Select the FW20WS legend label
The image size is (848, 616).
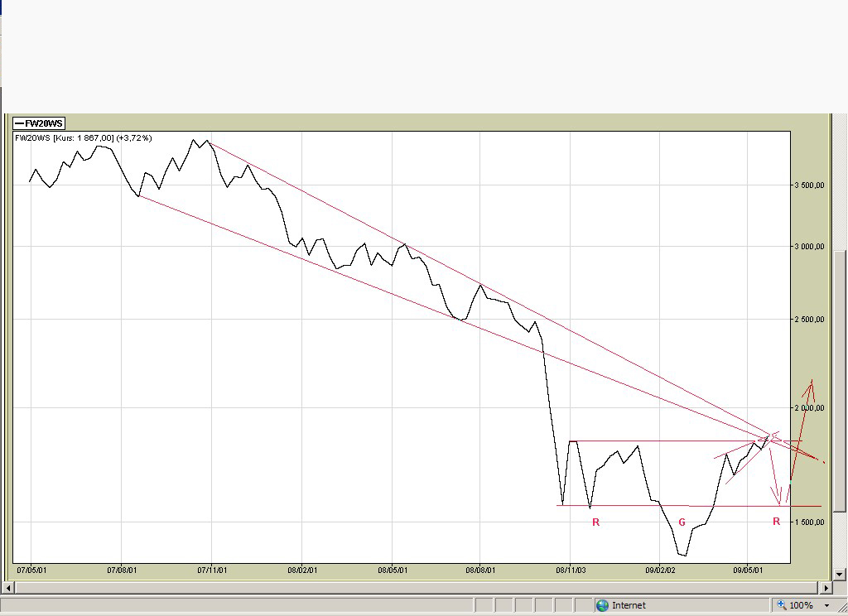tap(39, 123)
